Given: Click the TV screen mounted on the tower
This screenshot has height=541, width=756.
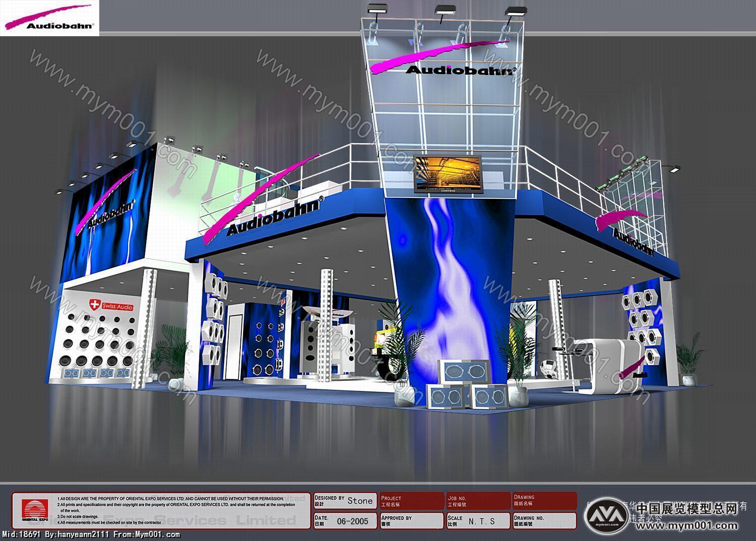Looking at the screenshot, I should [x=447, y=174].
